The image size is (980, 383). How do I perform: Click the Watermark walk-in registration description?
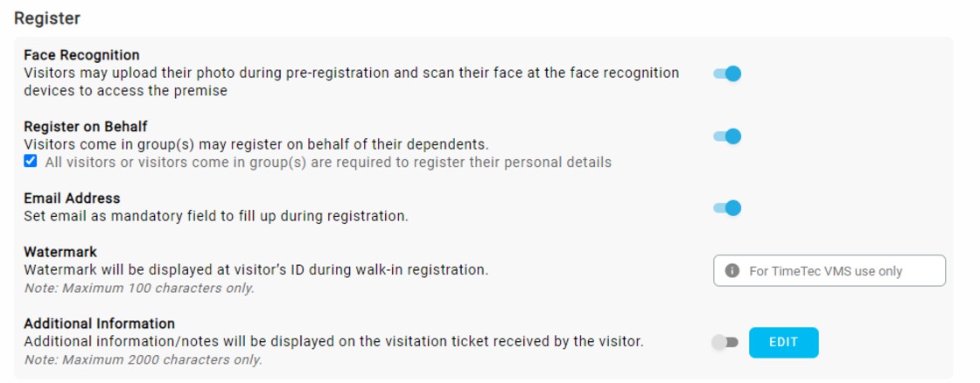click(x=255, y=270)
